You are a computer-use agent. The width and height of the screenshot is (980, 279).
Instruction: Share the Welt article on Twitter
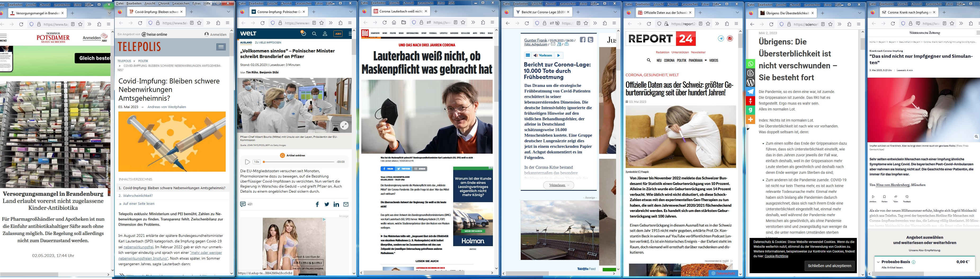327,204
